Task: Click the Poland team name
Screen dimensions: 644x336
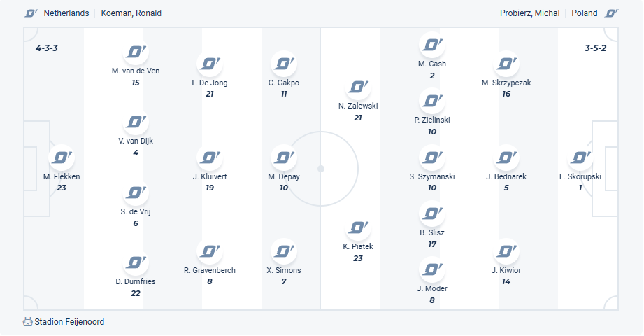Action: pyautogui.click(x=585, y=13)
